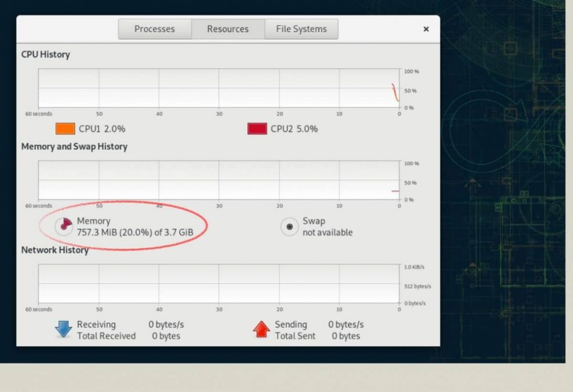Screen dimensions: 573x392
Task: Click the Swap pie chart color icon
Action: point(289,227)
